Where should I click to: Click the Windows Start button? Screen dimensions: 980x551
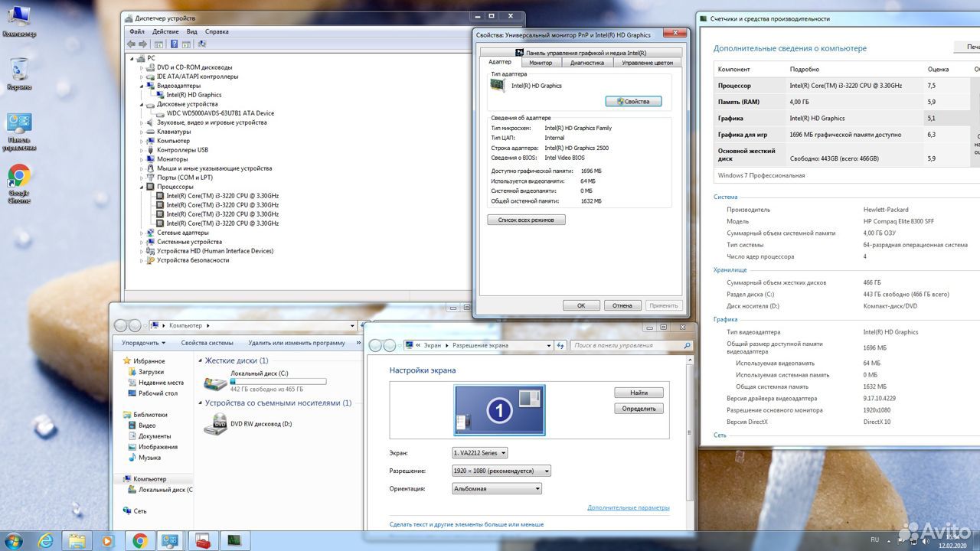point(12,541)
